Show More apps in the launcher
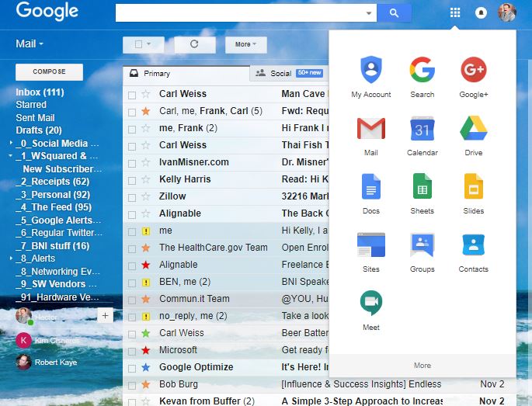Image resolution: width=532 pixels, height=406 pixels. [422, 366]
